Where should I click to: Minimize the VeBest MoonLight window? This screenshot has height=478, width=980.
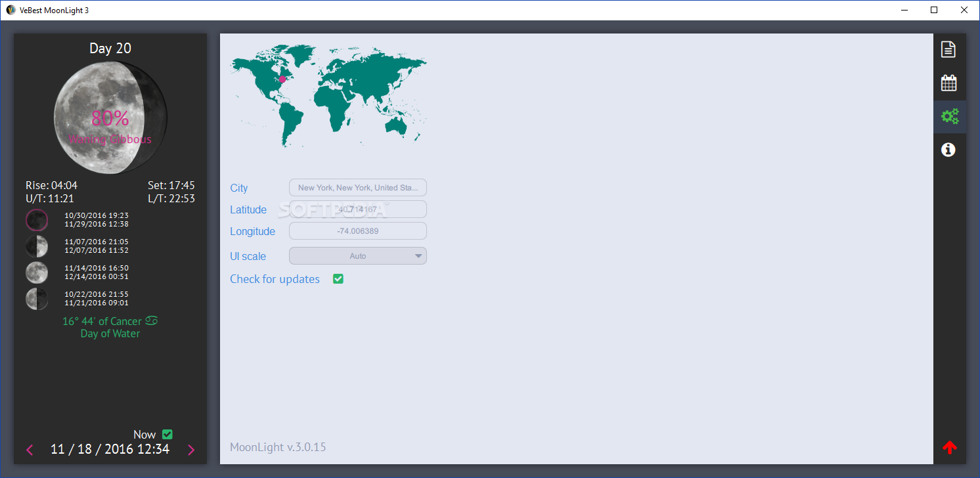(x=904, y=10)
